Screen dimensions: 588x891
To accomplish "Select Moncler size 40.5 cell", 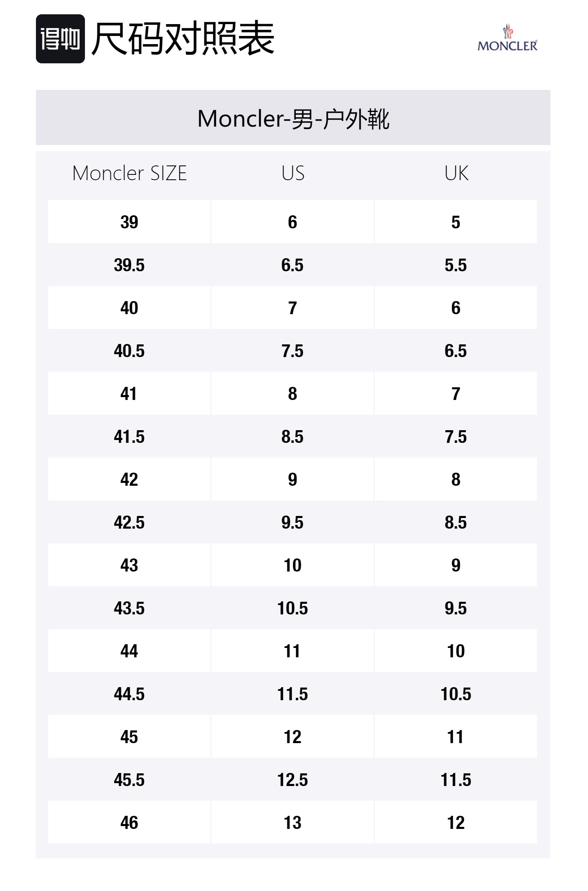I will click(x=129, y=351).
